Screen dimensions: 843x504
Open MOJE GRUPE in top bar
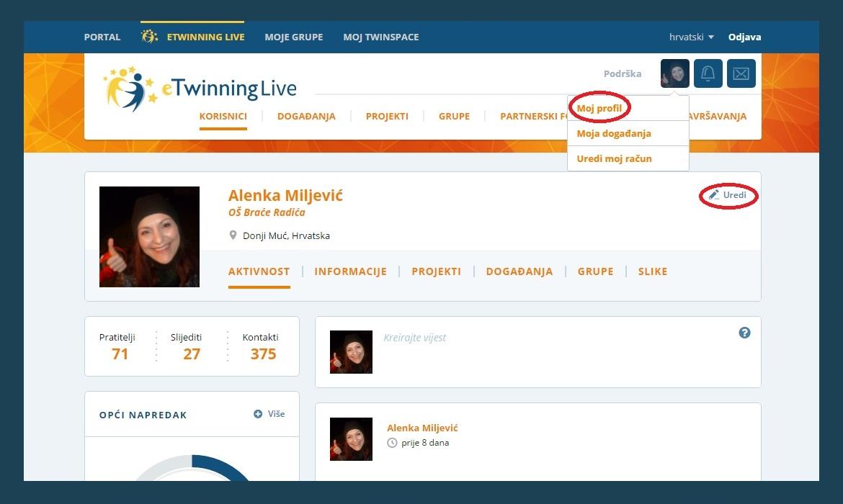click(x=293, y=37)
